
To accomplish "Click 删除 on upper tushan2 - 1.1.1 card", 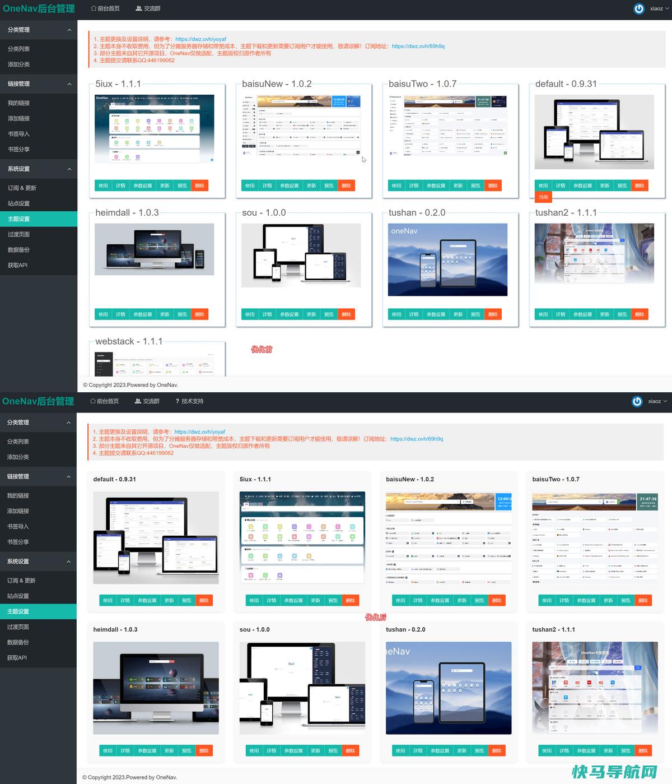I will click(x=640, y=314).
